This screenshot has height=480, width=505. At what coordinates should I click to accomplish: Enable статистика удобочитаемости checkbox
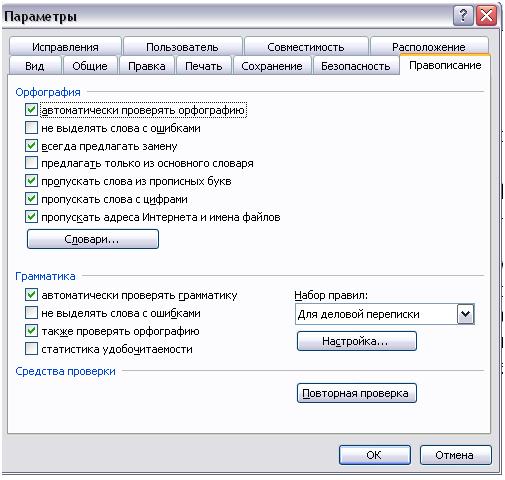point(31,349)
